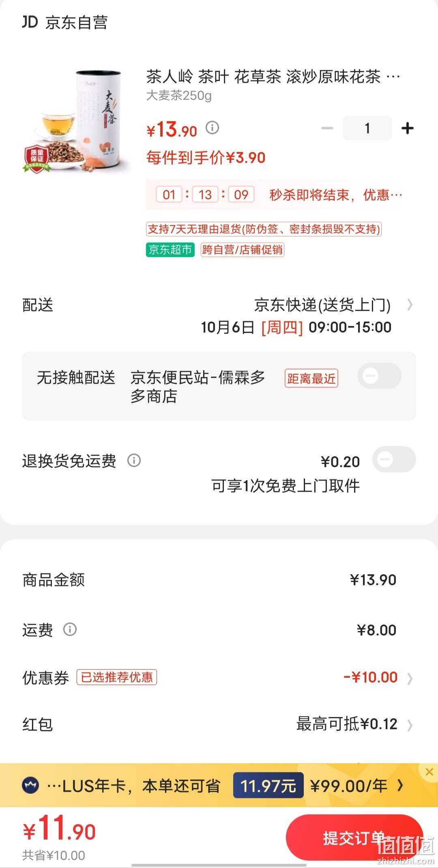Decrease quantity with the minus icon
438x868 pixels.
pos(327,129)
